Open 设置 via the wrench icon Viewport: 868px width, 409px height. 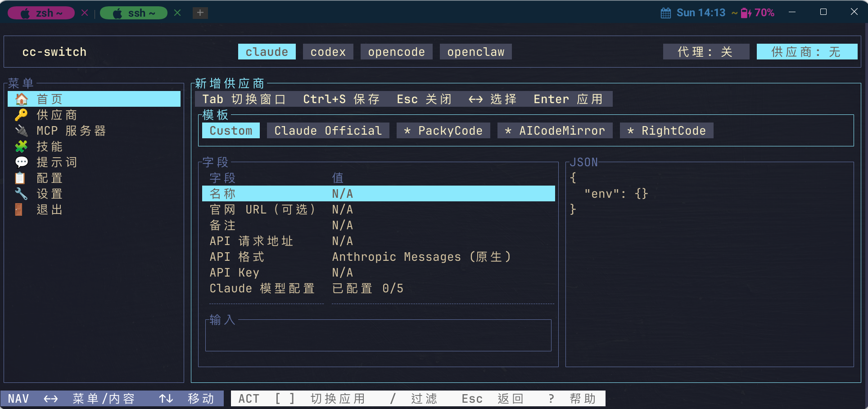pyautogui.click(x=21, y=193)
